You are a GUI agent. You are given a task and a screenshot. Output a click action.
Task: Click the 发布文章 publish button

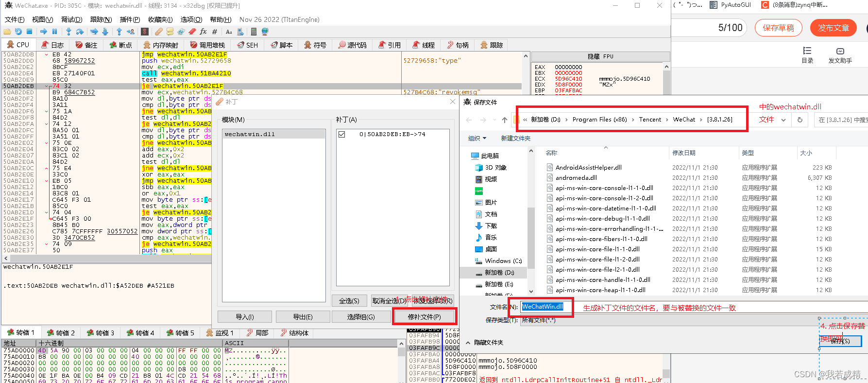point(834,28)
